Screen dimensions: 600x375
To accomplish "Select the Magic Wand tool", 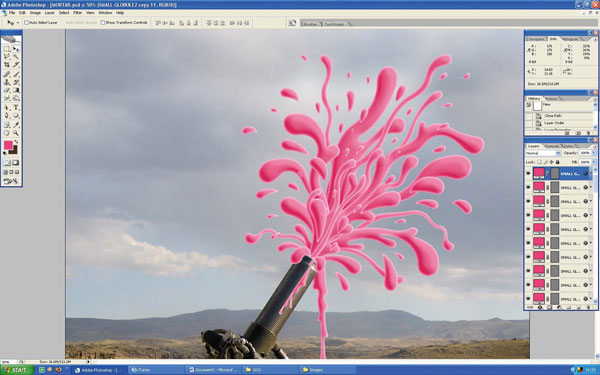I will pyautogui.click(x=16, y=56).
